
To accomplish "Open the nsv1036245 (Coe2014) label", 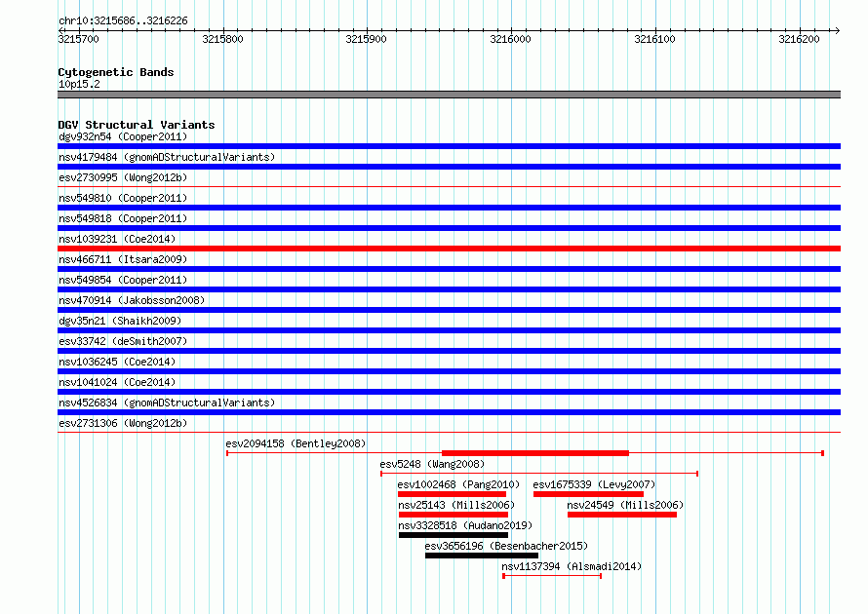I will 117,362.
